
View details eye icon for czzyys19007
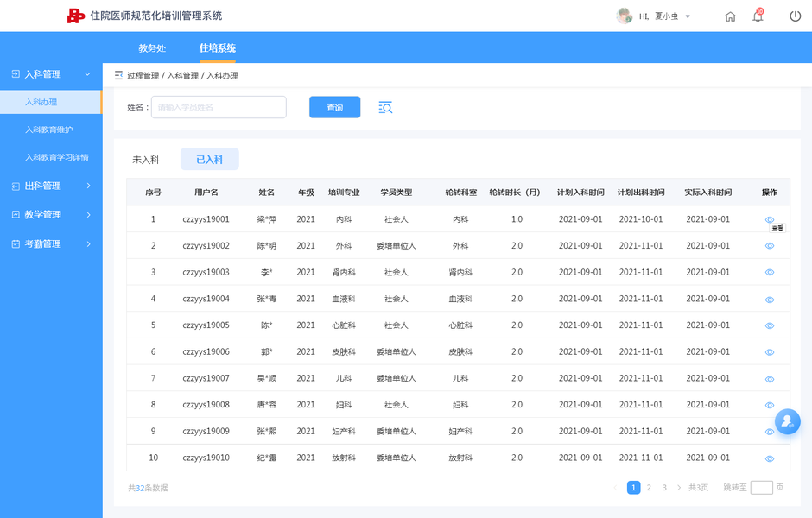tap(770, 379)
